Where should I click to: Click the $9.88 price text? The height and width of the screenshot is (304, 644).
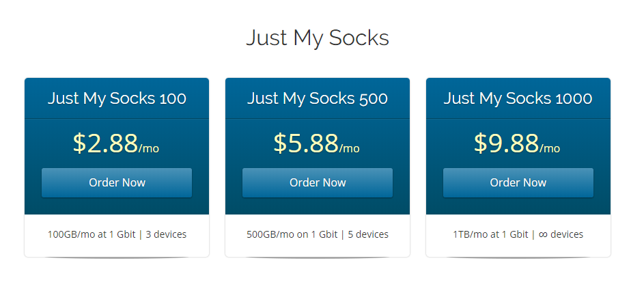pos(507,143)
